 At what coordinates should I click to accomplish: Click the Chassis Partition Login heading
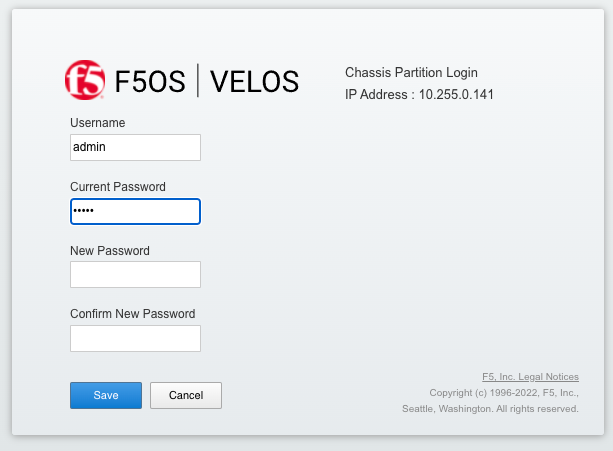coord(411,73)
